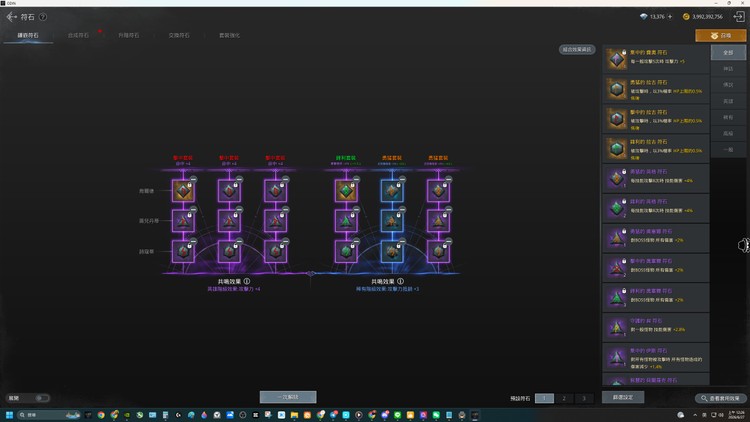
Task: Open the question mark help icon
Action: (43, 17)
